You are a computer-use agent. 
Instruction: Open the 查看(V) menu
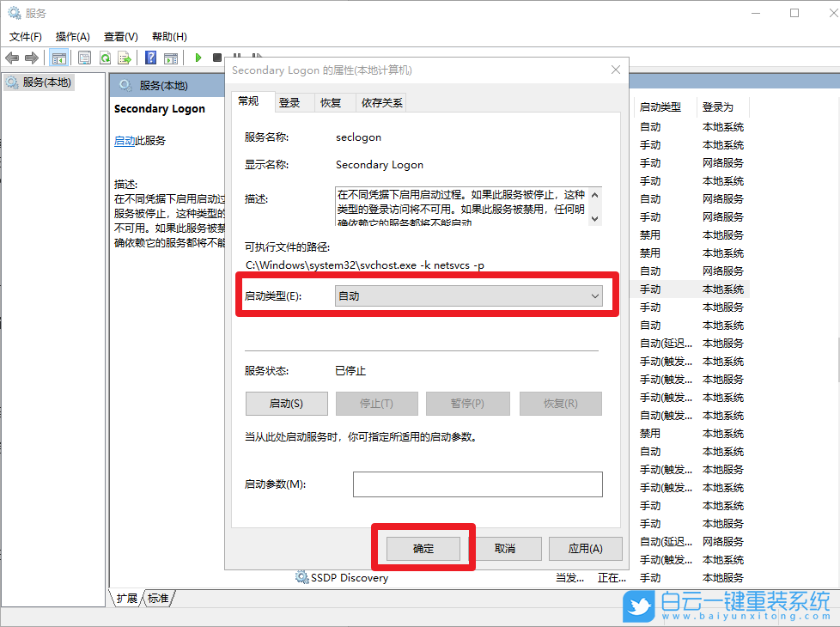(119, 36)
